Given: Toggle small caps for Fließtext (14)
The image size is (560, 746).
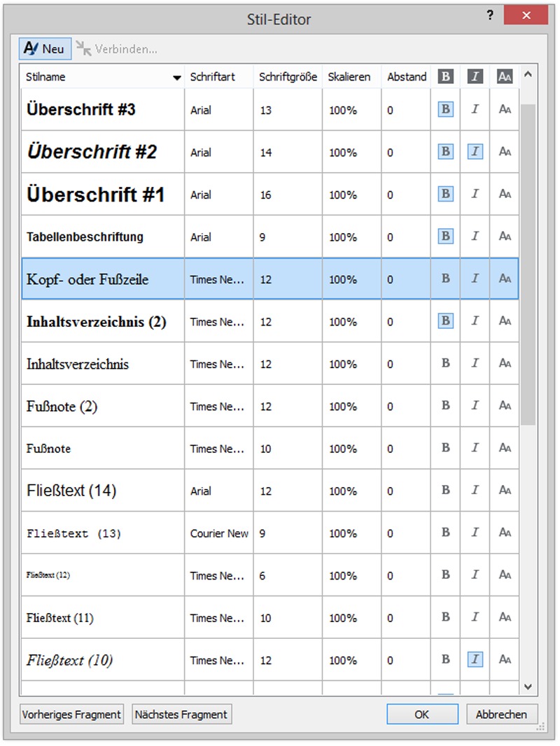Looking at the screenshot, I should click(x=505, y=490).
